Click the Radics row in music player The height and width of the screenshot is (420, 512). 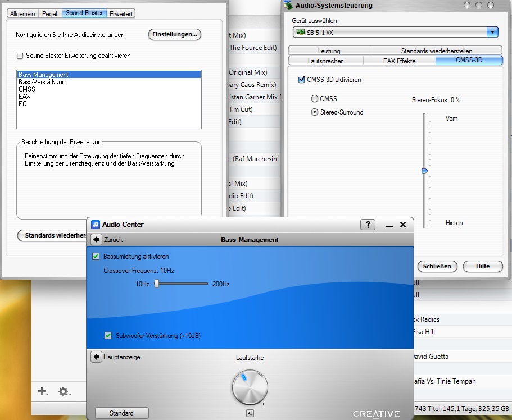tap(463, 319)
